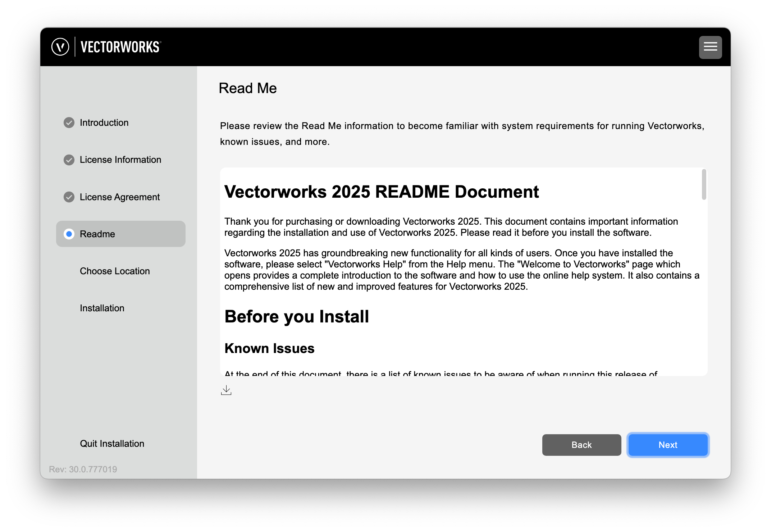
Task: Select the Readme step label
Action: point(97,234)
